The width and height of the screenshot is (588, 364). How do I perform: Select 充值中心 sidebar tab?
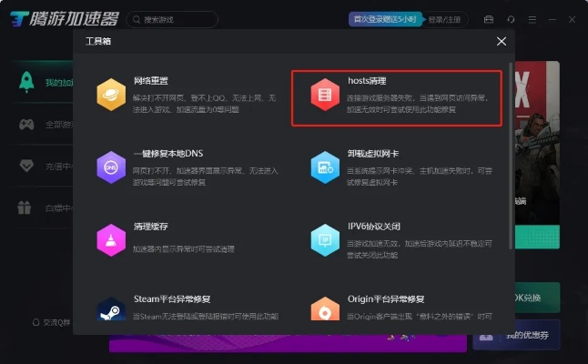tap(43, 166)
